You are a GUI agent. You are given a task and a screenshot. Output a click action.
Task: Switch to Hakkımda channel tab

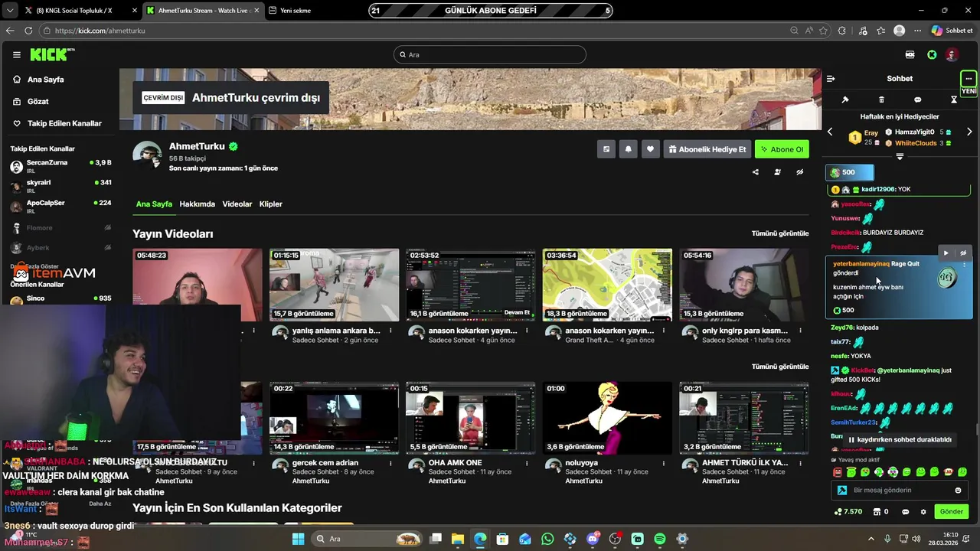(x=197, y=204)
